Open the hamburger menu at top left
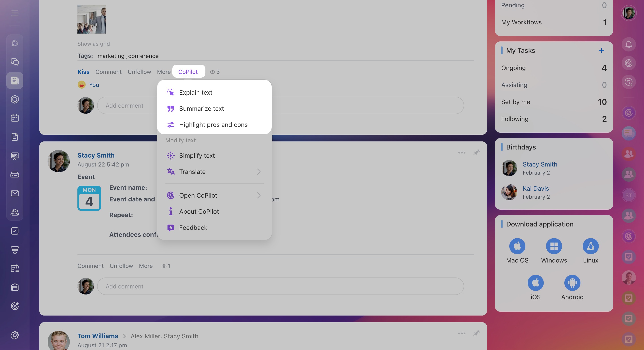 15,13
